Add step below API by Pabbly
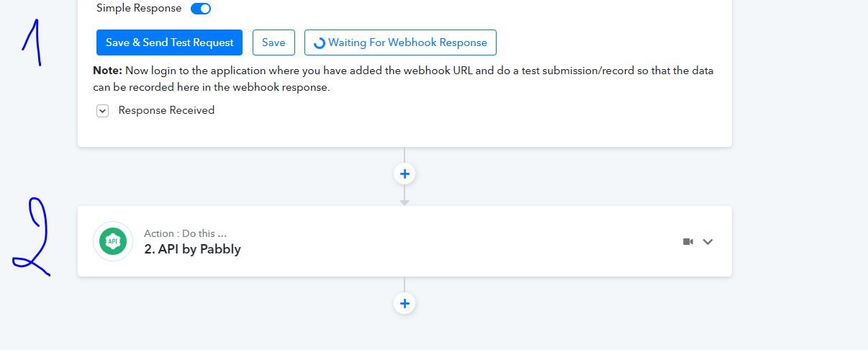 404,303
